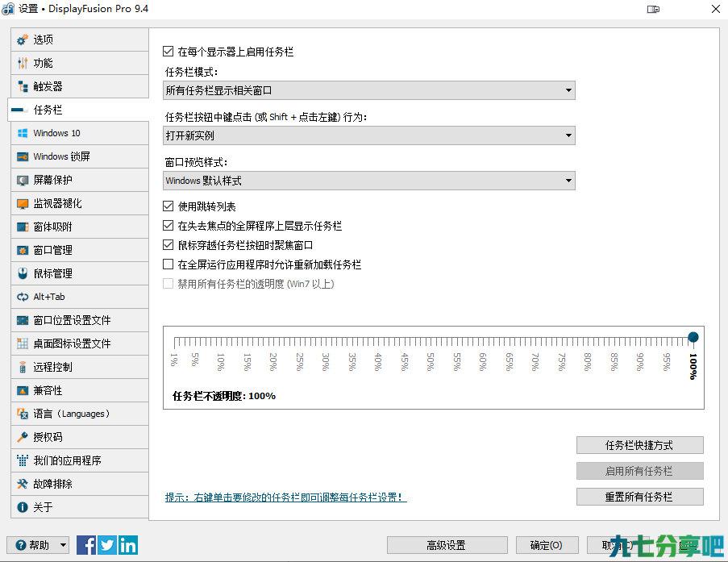Click the 窗体吸附 icon
This screenshot has height=562, width=728.
point(23,227)
